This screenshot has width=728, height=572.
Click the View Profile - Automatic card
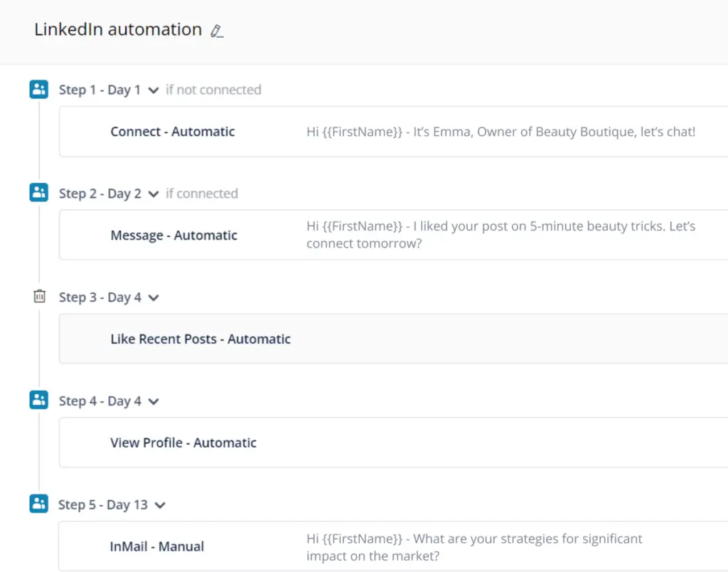[184, 443]
